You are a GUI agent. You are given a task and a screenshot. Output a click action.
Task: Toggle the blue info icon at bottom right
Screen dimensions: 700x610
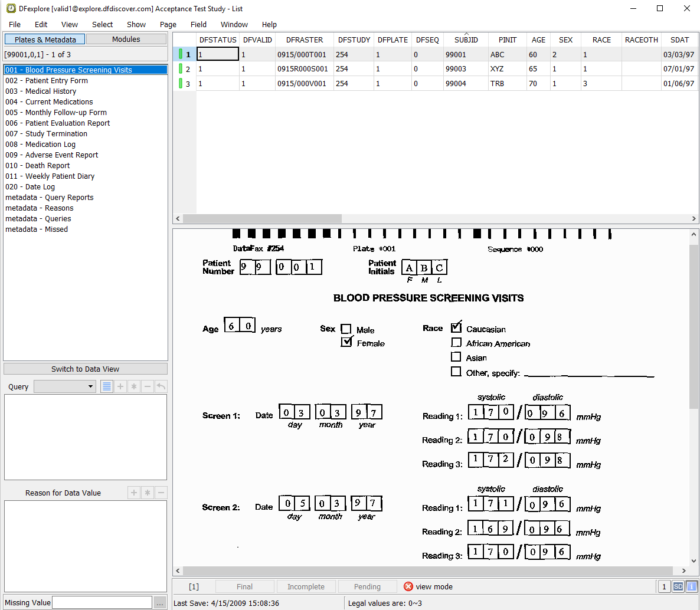pos(691,586)
